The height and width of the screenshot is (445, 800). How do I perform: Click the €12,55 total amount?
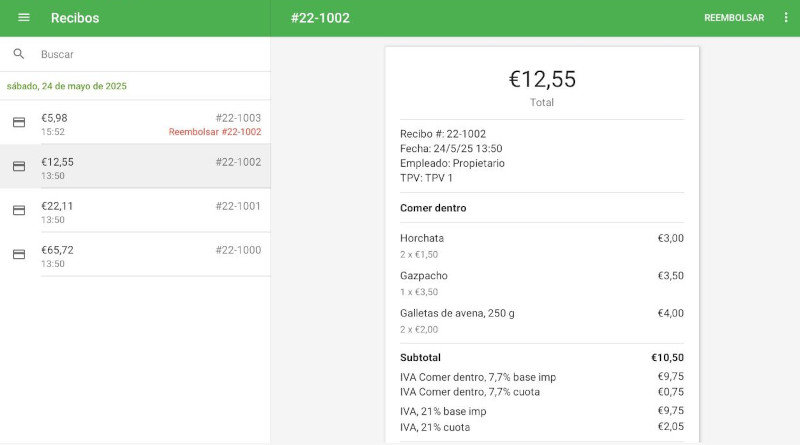click(x=542, y=80)
